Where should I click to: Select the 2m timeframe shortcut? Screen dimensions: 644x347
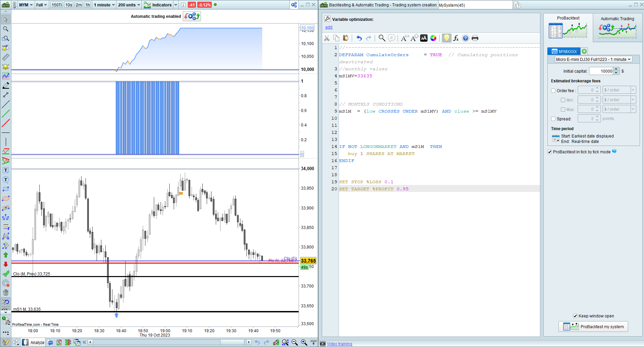78,5
